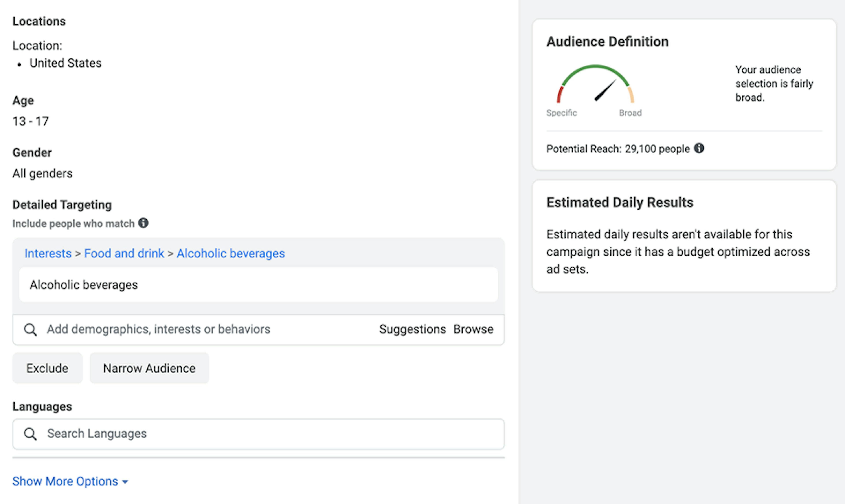Click the Age heading
The image size is (845, 504).
coord(23,100)
